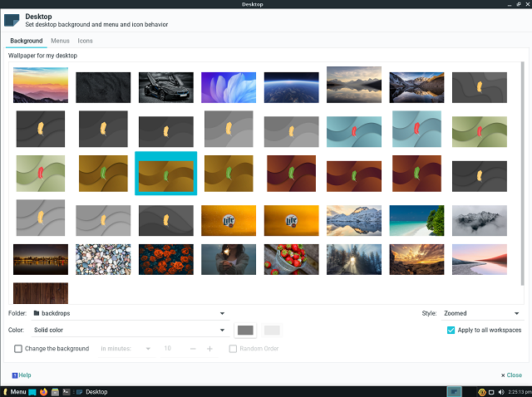This screenshot has height=397, width=532.
Task: Open the workspace switcher in the panel
Action: tap(454, 391)
